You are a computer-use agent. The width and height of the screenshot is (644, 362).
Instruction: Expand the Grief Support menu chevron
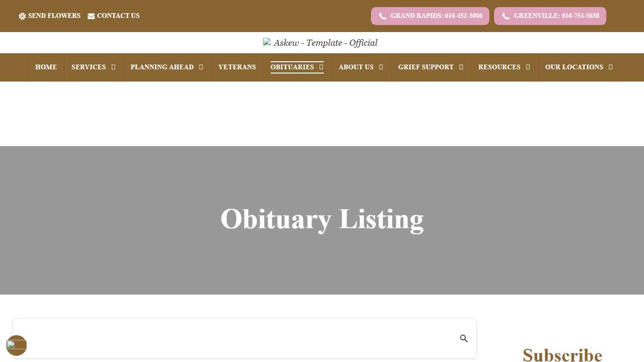pyautogui.click(x=462, y=67)
